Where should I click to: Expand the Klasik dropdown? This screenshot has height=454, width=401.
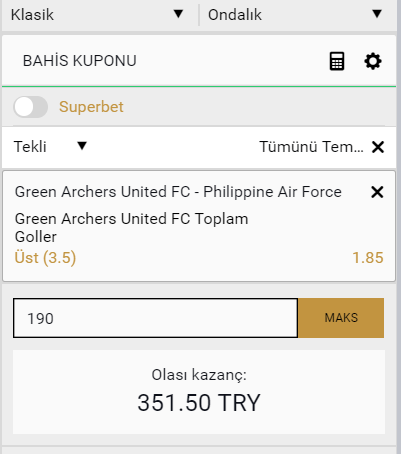point(97,15)
